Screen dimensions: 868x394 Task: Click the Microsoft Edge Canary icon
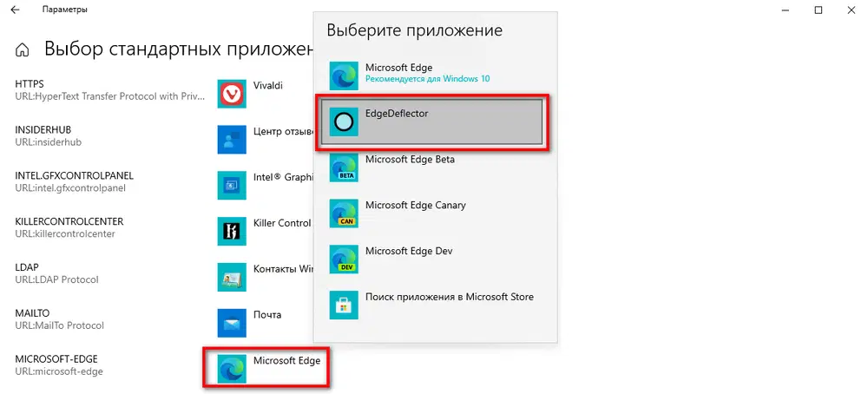click(344, 213)
